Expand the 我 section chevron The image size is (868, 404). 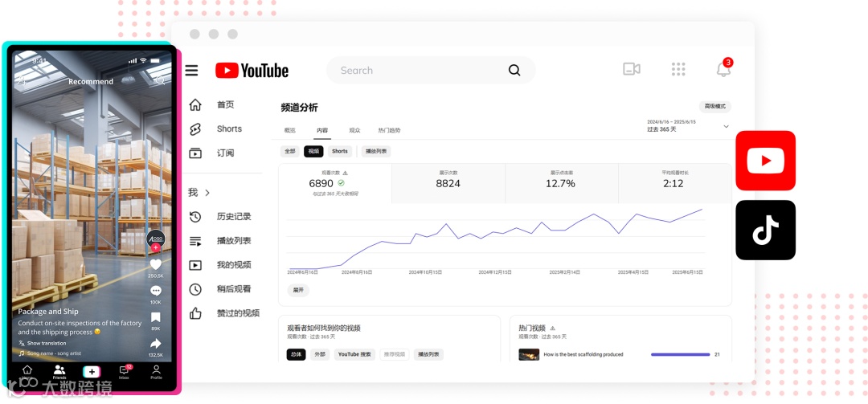pos(207,193)
